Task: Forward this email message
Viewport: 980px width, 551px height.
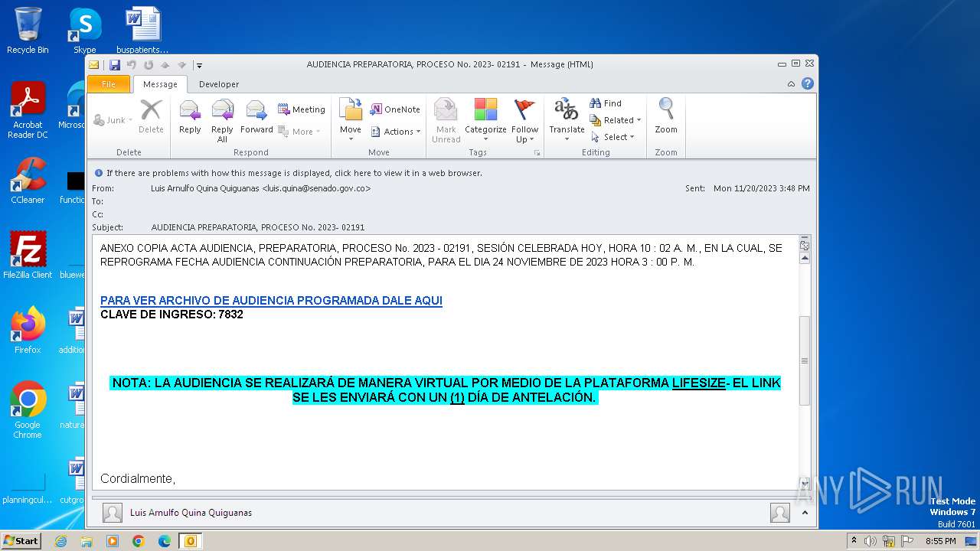Action: pyautogui.click(x=256, y=118)
